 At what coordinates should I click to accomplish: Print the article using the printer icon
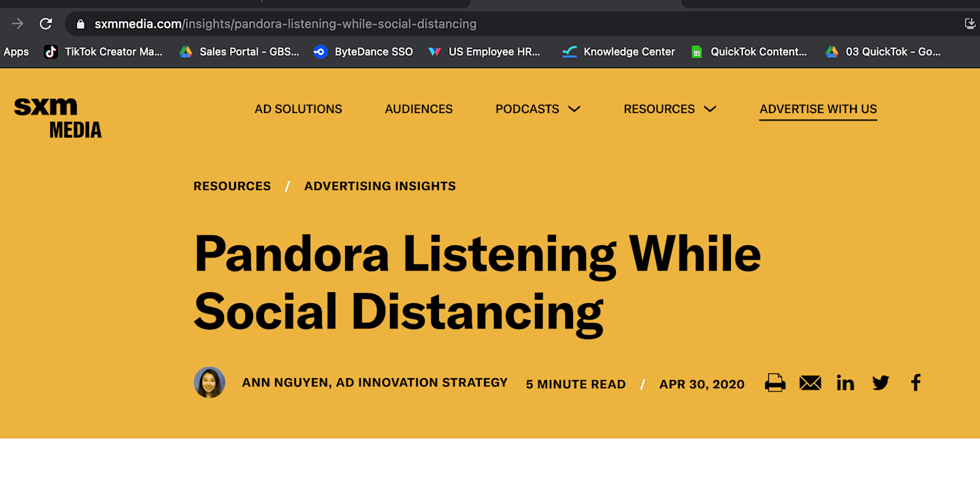coord(775,383)
